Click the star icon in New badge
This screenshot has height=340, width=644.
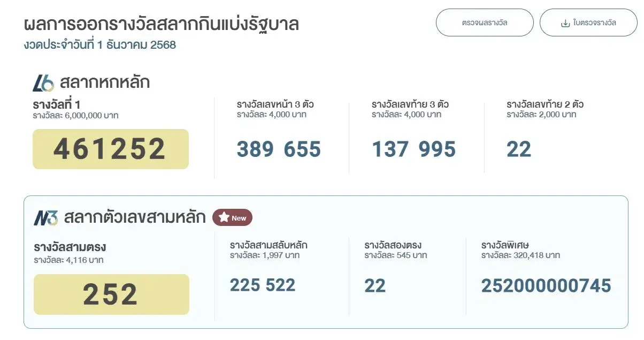click(224, 218)
